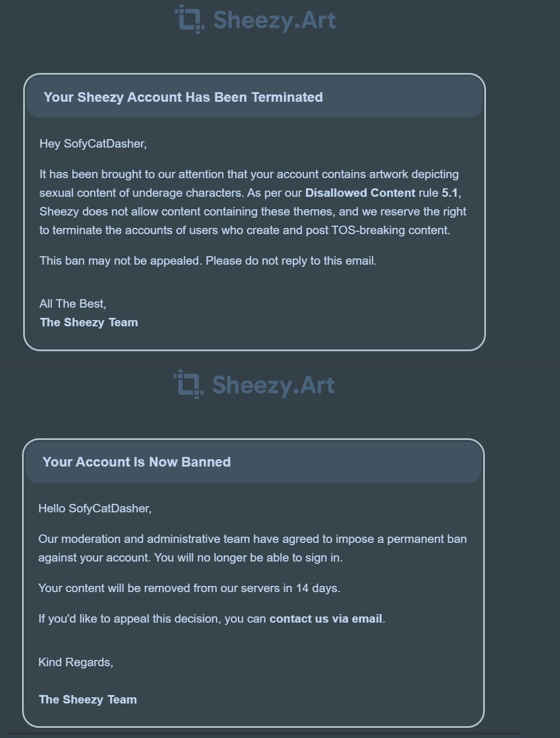Click the crop logo icon in the top Sheezy.Art header
560x738 pixels.
click(189, 19)
